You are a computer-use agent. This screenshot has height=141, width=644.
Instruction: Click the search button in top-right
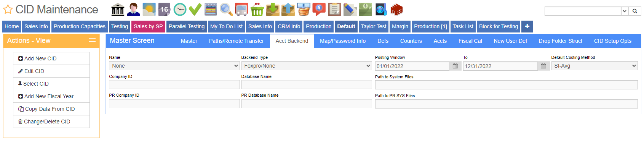[x=635, y=11]
